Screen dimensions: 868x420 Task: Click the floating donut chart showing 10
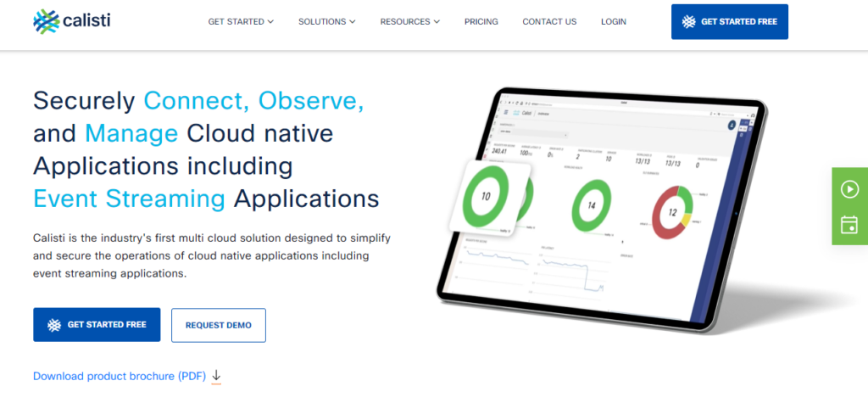486,197
